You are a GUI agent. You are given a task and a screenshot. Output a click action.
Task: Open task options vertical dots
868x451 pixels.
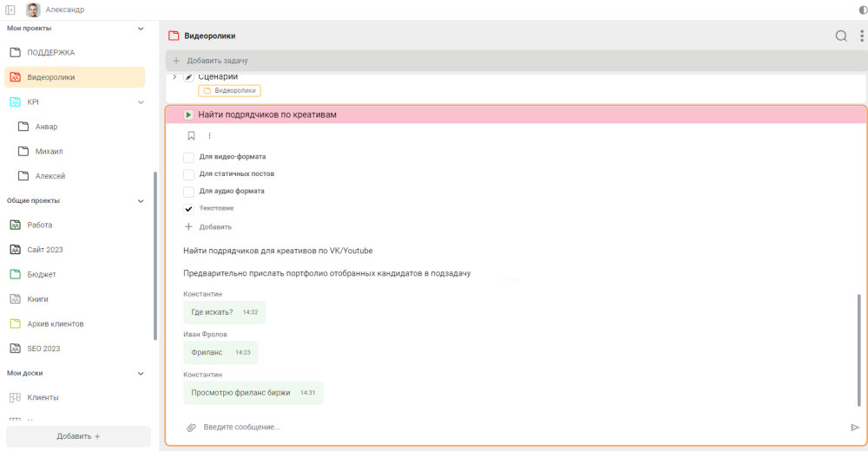(209, 135)
